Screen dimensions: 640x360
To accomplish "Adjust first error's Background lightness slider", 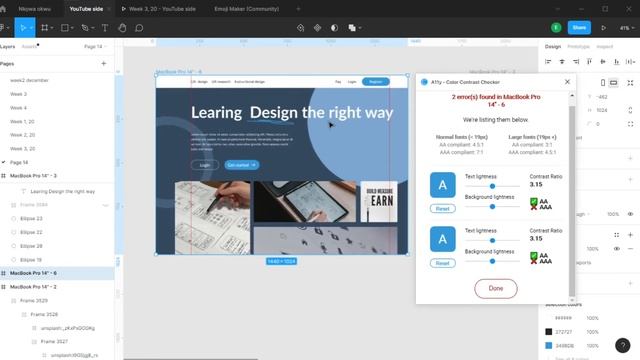I will click(492, 207).
